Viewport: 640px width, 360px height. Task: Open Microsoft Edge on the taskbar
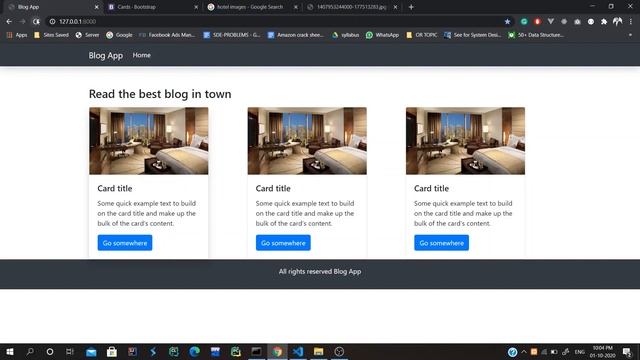click(195, 351)
